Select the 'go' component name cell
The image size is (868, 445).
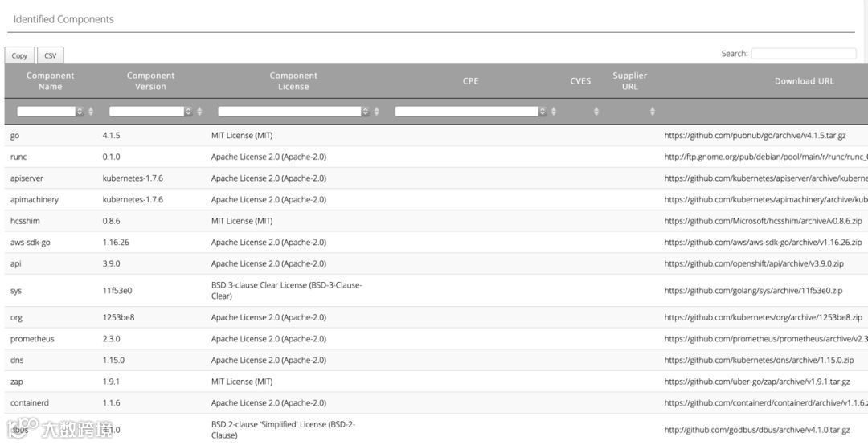pyautogui.click(x=15, y=136)
